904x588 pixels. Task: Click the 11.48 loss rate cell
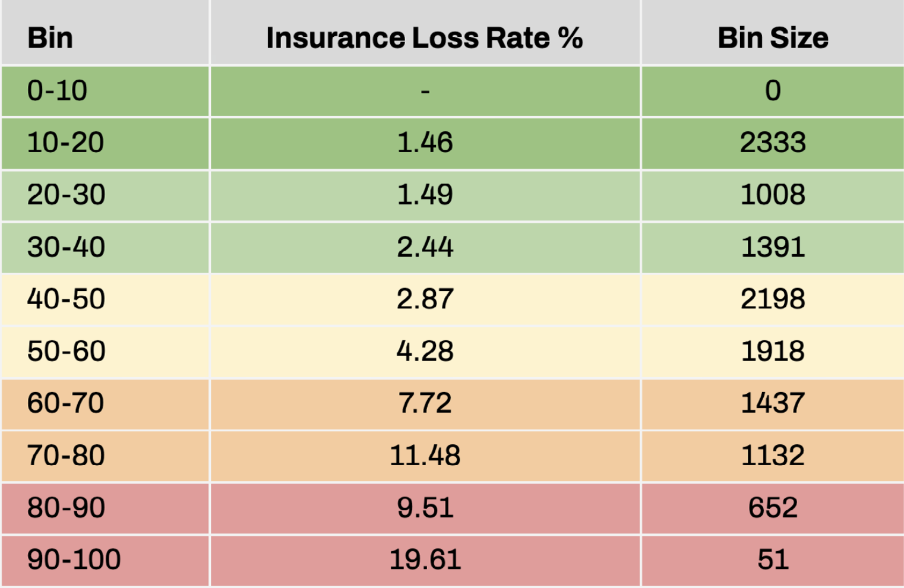click(x=425, y=456)
